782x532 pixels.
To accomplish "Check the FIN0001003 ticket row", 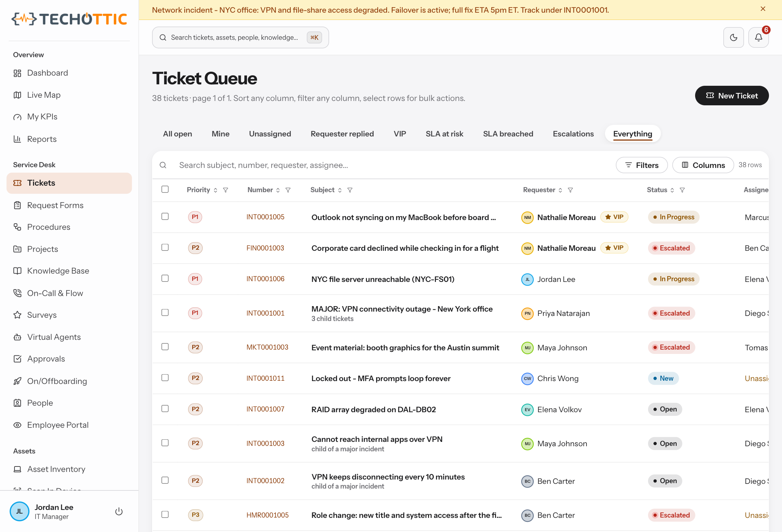I will 165,248.
